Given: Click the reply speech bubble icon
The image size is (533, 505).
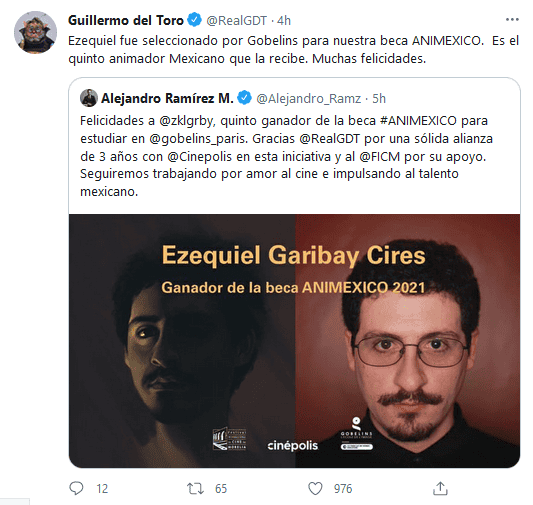Looking at the screenshot, I should pyautogui.click(x=76, y=488).
